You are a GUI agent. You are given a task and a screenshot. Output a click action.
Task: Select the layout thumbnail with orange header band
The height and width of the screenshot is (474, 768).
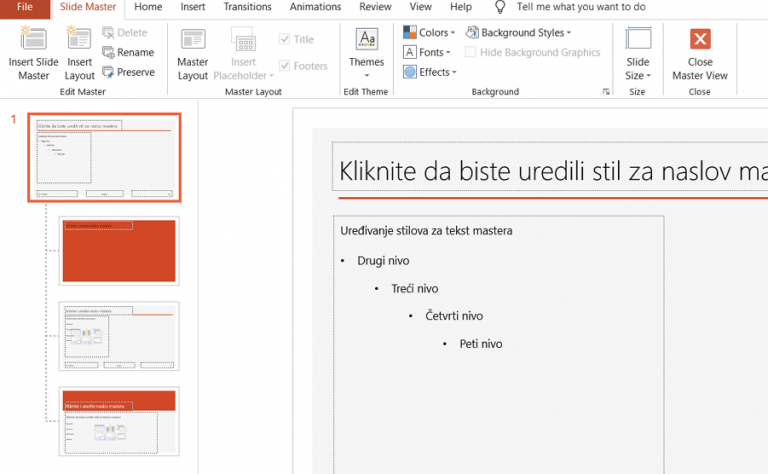pyautogui.click(x=119, y=421)
